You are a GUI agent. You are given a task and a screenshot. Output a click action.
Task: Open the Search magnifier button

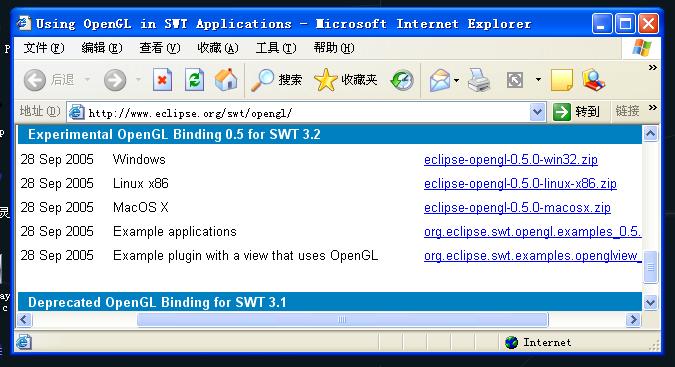276,80
